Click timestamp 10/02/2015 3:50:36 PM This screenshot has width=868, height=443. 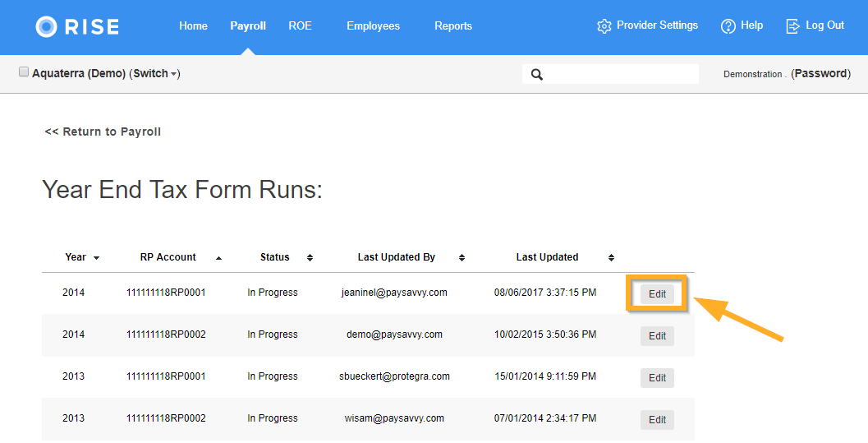(545, 335)
